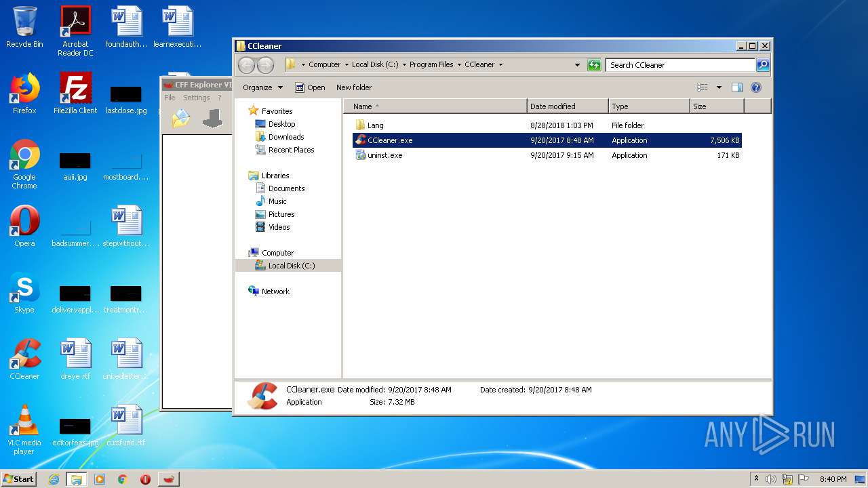Screen dimensions: 868x488
Task: Click the Explorer Back navigation button
Action: tap(246, 65)
